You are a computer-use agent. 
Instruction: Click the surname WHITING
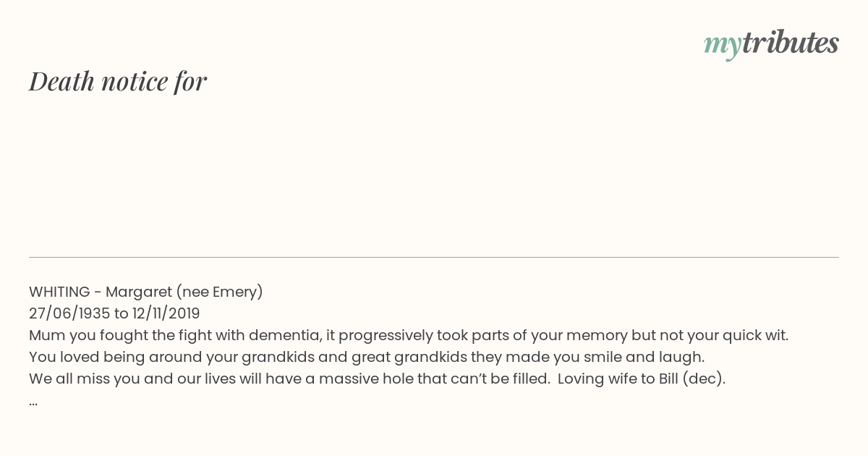[x=59, y=292]
